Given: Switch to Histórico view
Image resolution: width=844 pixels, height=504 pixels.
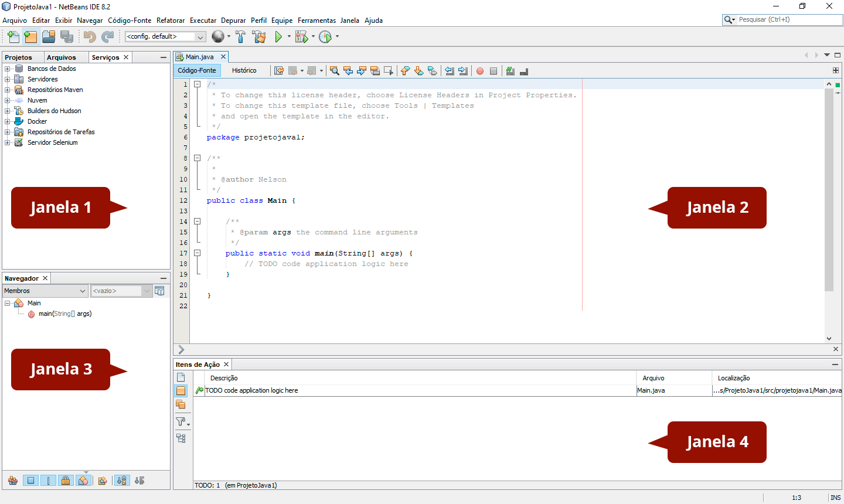Looking at the screenshot, I should (244, 70).
